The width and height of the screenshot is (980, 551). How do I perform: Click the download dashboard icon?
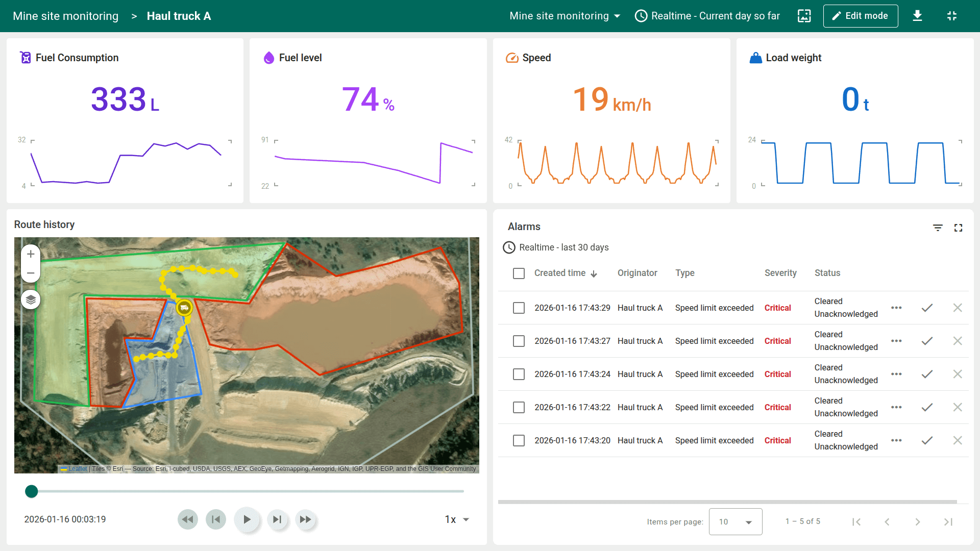pos(917,16)
